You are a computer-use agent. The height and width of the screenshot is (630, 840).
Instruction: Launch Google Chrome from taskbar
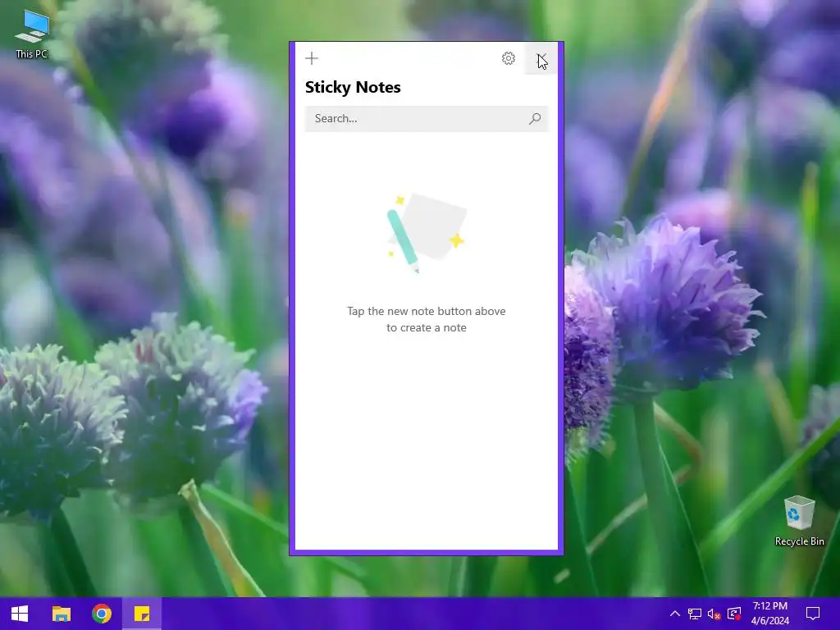(x=101, y=614)
